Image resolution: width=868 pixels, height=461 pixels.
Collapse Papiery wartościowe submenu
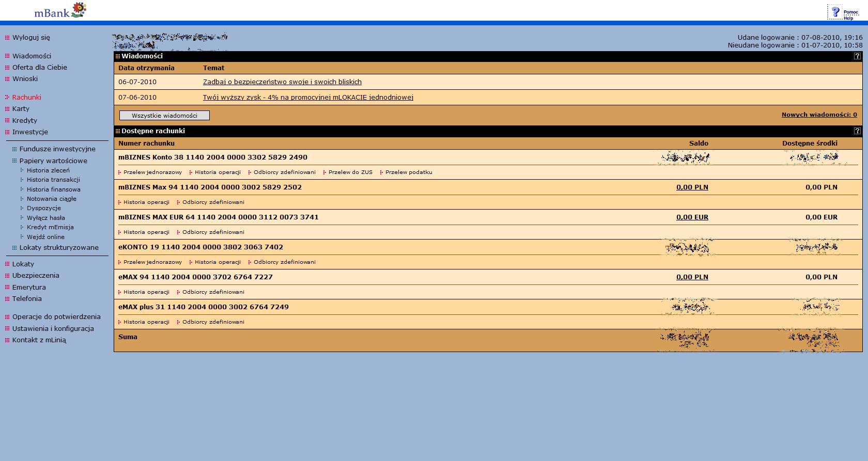coord(53,161)
